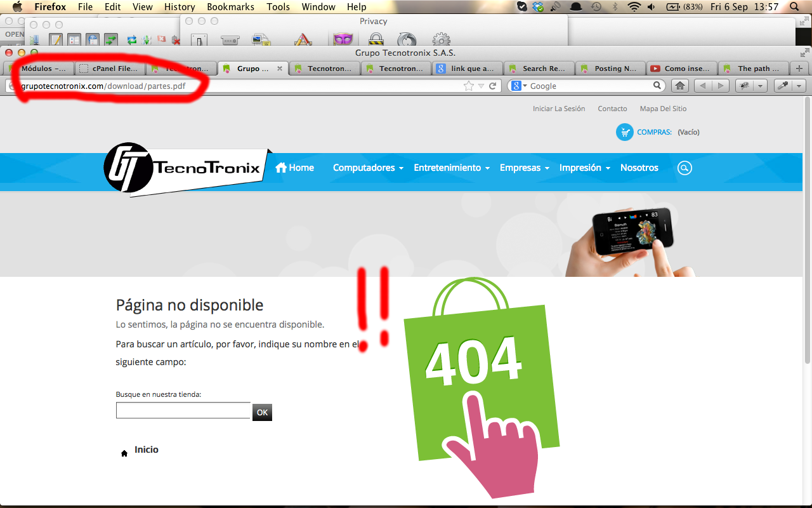Close the active Grupo tab
Viewport: 812px width, 508px height.
coord(280,69)
